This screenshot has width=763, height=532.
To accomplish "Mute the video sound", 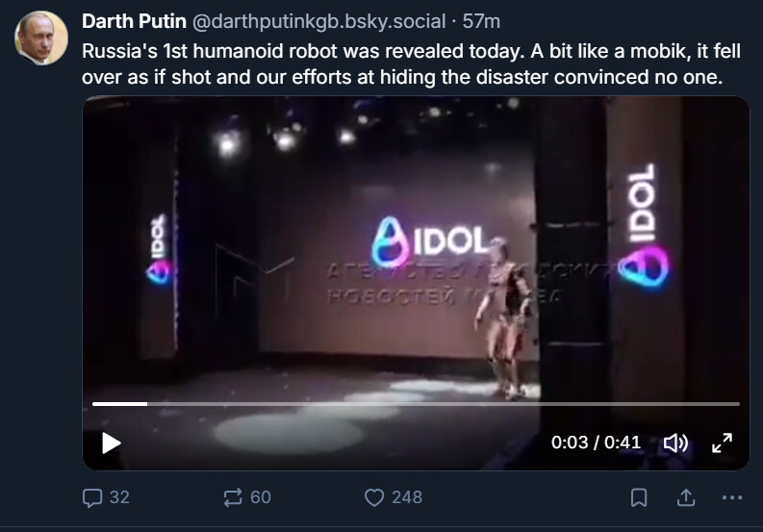I will click(x=675, y=443).
